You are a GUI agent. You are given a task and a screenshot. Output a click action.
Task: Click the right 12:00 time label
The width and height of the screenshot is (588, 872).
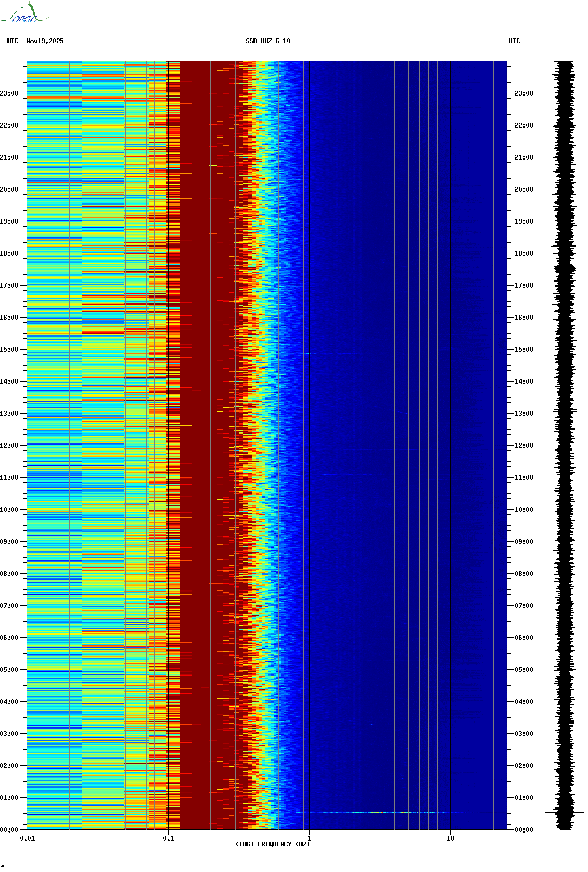524,446
